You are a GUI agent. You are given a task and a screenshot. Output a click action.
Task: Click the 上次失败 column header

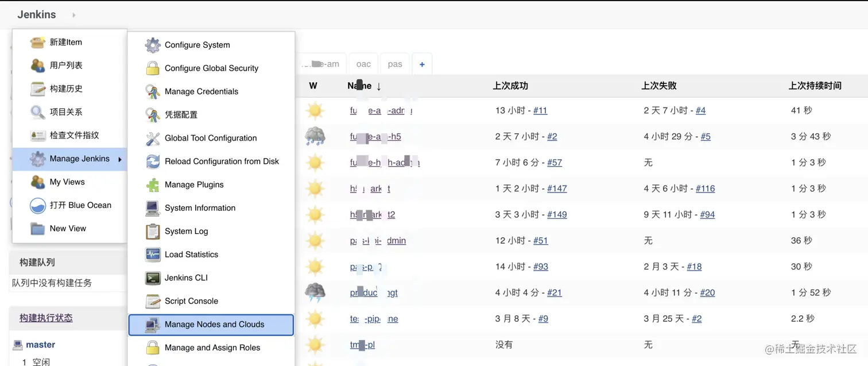[x=659, y=86]
